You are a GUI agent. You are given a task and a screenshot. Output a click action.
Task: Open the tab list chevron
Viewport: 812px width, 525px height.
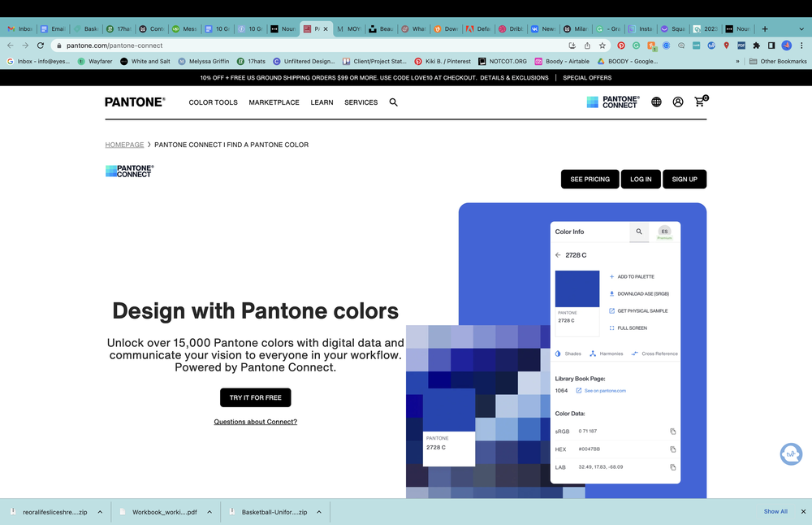pyautogui.click(x=801, y=29)
